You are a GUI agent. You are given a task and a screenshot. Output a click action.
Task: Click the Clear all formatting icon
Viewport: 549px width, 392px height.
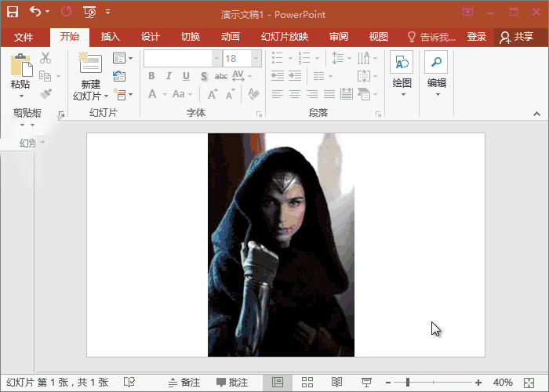253,94
